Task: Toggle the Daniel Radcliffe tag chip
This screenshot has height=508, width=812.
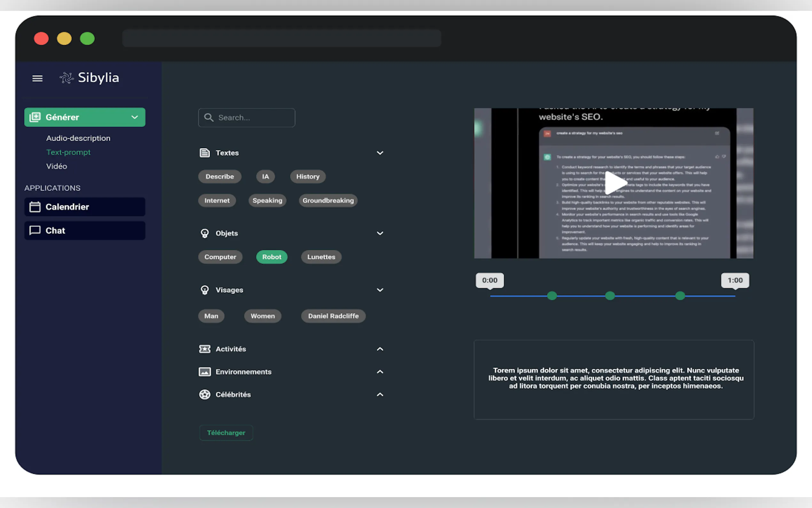Action: point(333,316)
